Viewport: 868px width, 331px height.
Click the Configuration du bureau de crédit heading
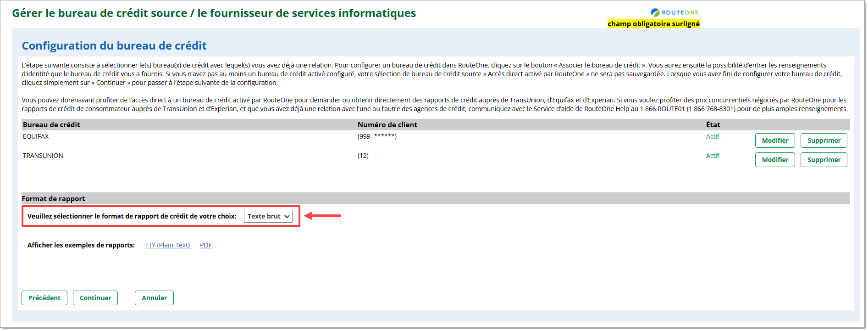click(114, 46)
